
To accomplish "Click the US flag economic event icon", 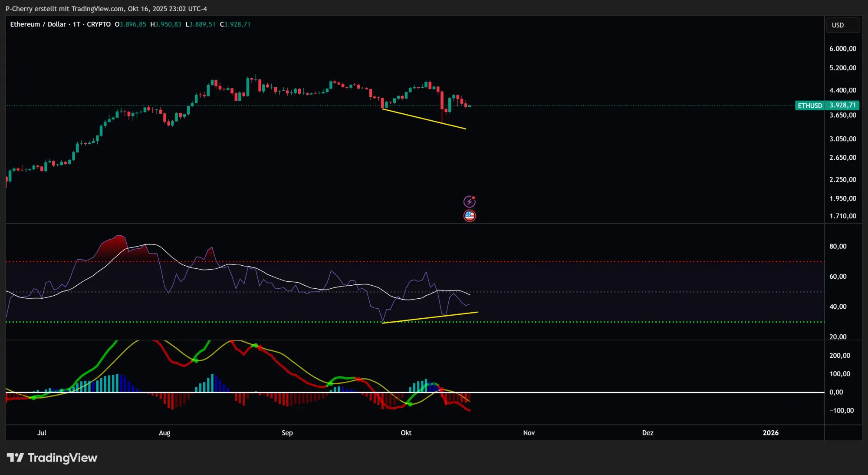I will 469,215.
